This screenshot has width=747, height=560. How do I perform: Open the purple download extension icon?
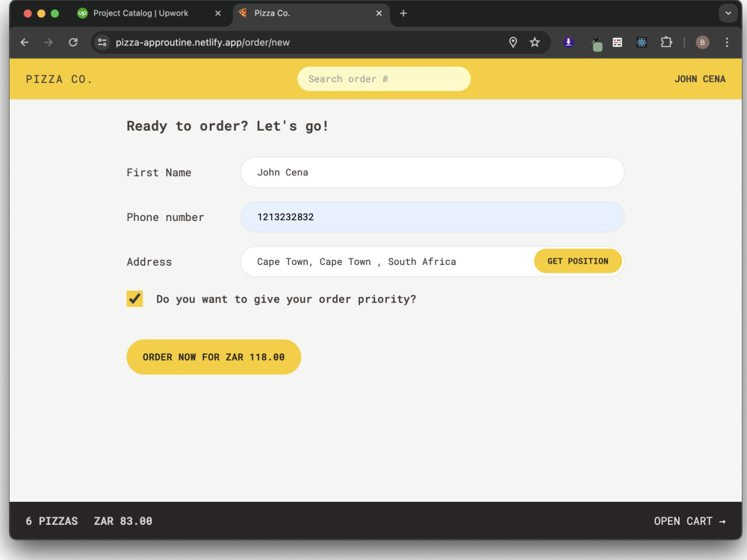[568, 43]
